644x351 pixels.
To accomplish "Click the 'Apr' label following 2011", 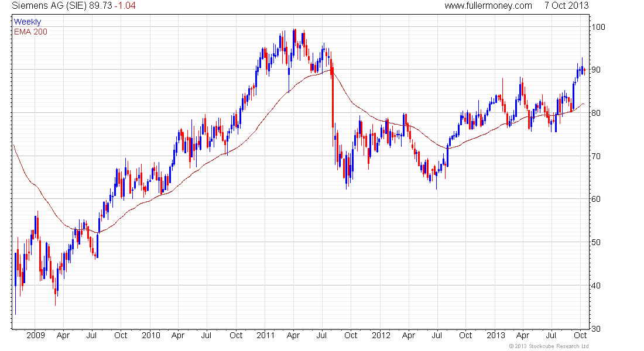I will (x=293, y=335).
